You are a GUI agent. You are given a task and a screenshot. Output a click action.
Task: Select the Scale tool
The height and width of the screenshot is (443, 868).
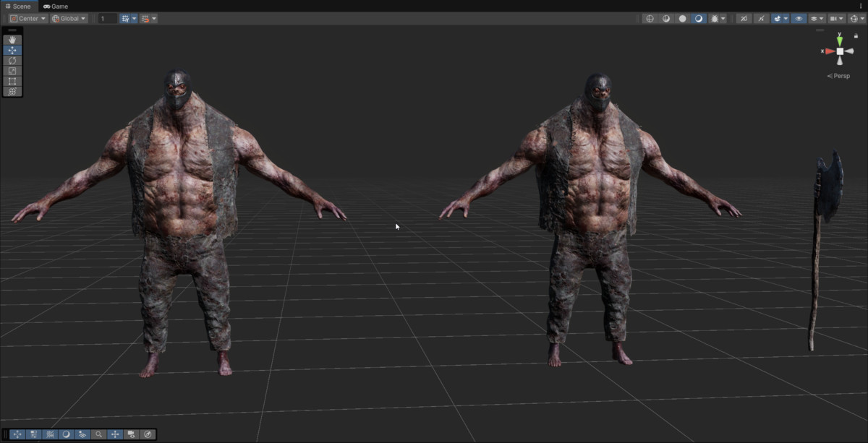12,71
